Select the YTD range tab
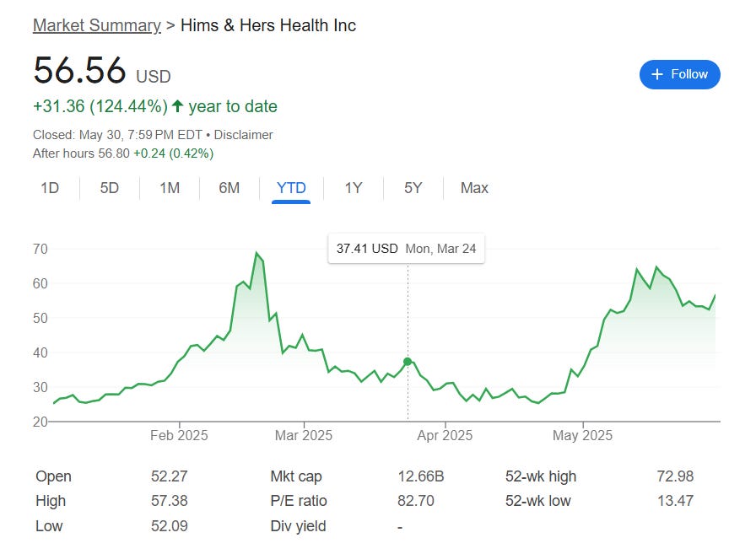The image size is (756, 554). 291,188
